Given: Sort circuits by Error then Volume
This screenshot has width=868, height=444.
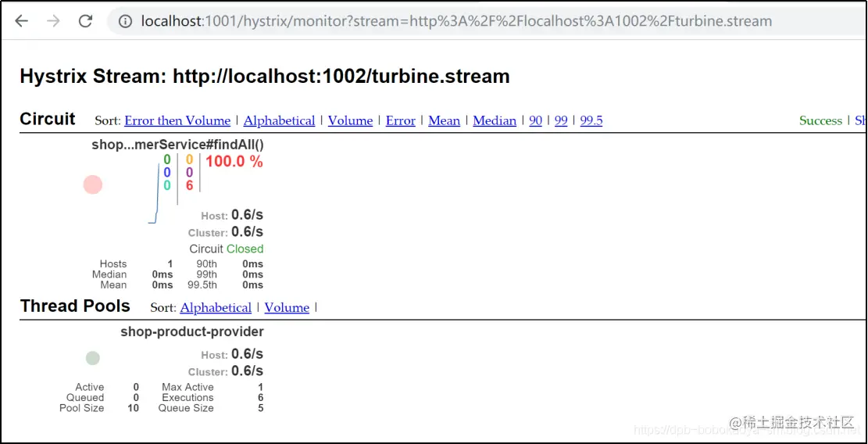Looking at the screenshot, I should (177, 120).
